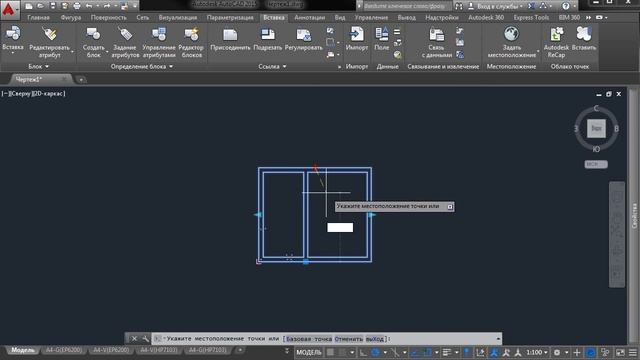Click the Autodesk Exchange X icon
Screen dimensions: 640x360
coord(531,6)
